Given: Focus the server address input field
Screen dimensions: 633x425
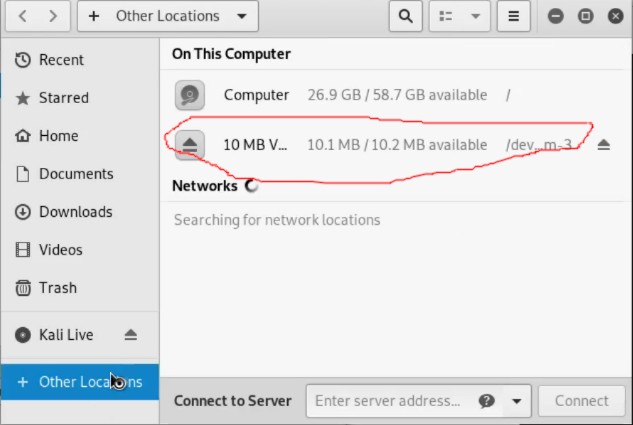Looking at the screenshot, I should pyautogui.click(x=390, y=401).
